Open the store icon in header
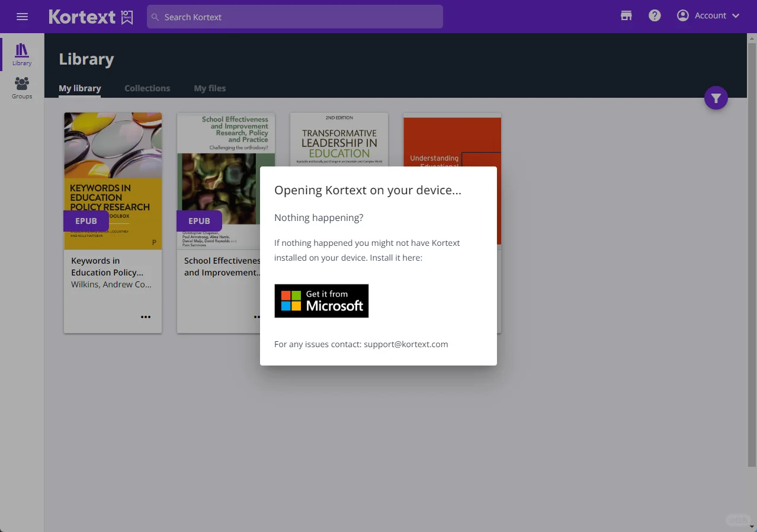 tap(626, 16)
